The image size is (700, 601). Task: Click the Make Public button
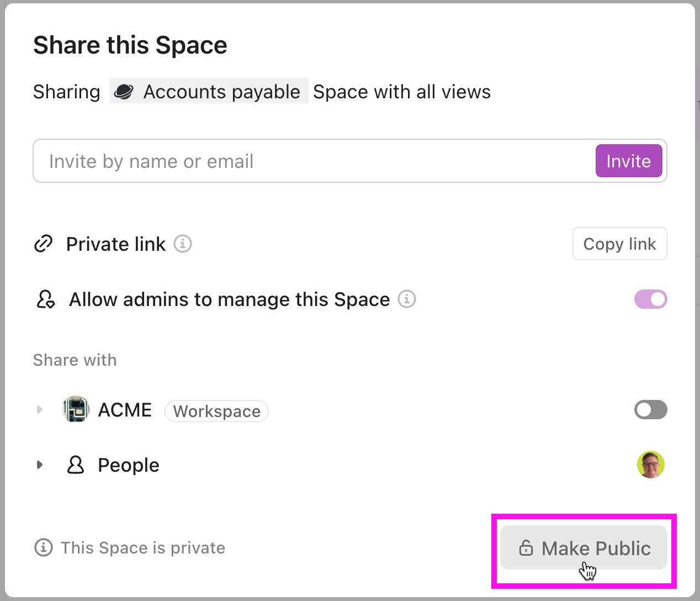coord(584,548)
